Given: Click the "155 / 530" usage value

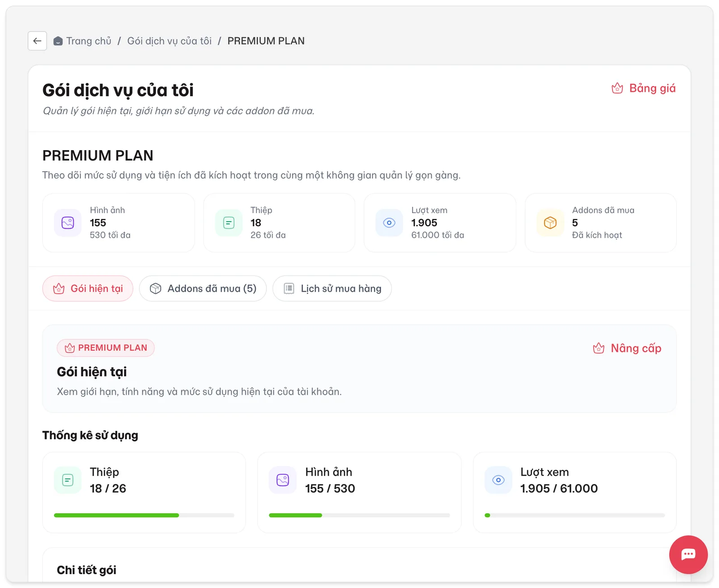Looking at the screenshot, I should (330, 488).
